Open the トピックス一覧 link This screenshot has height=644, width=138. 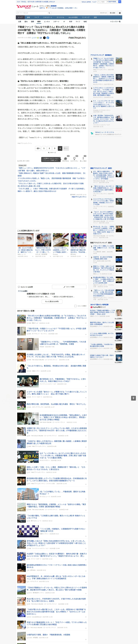pos(115,22)
